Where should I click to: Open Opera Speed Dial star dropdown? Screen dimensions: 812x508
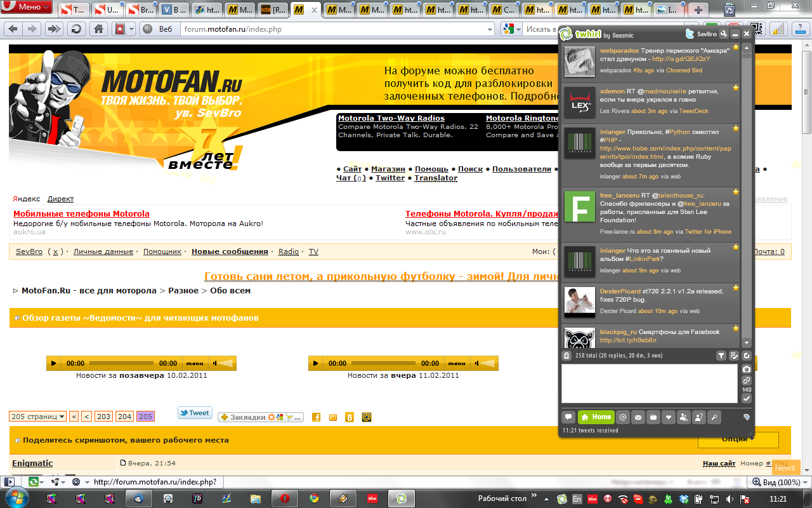(124, 29)
